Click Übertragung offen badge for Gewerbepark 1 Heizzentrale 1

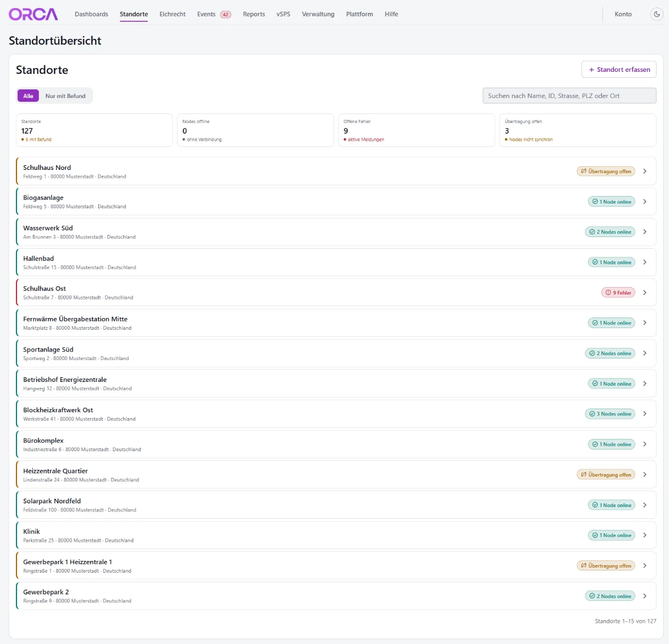(606, 566)
